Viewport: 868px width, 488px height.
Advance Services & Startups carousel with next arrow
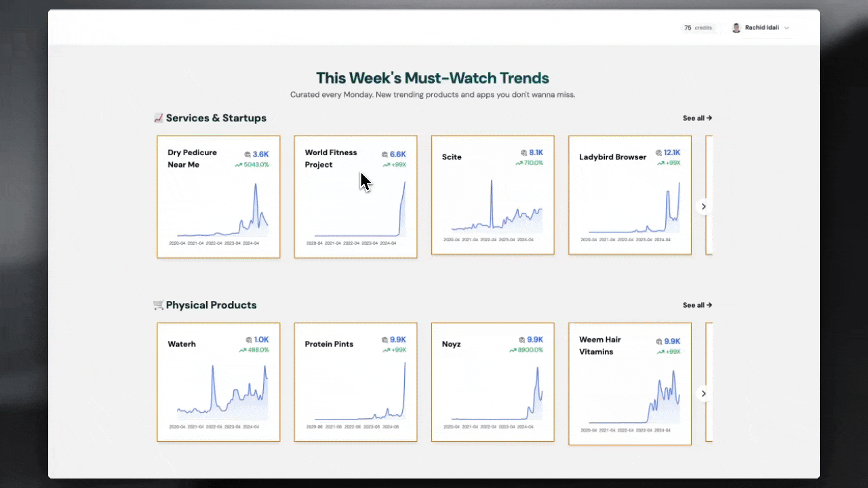(x=704, y=206)
